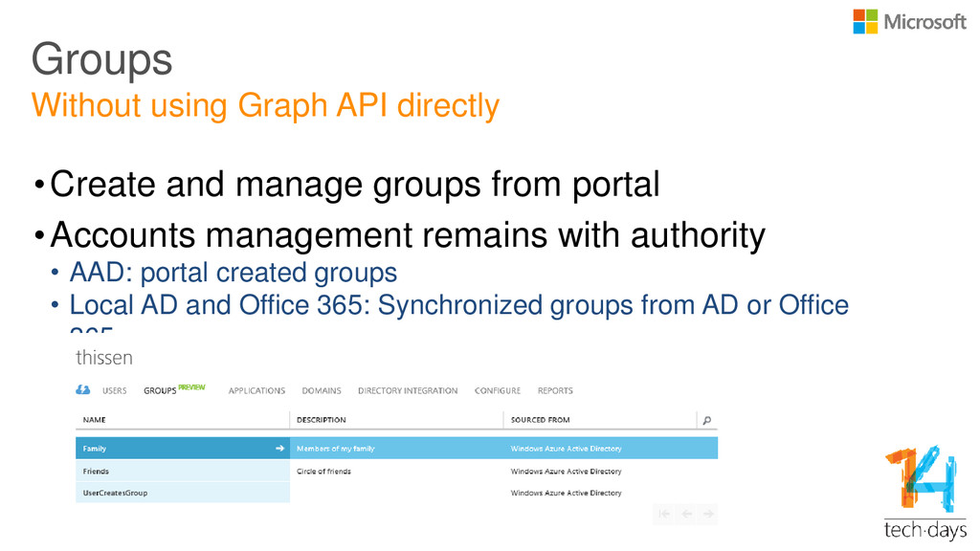The width and height of the screenshot is (980, 551).
Task: Switch to the USERS tab
Action: (115, 390)
